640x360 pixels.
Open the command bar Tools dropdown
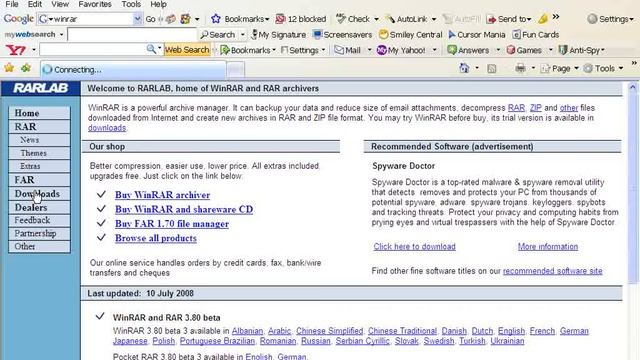tap(604, 69)
